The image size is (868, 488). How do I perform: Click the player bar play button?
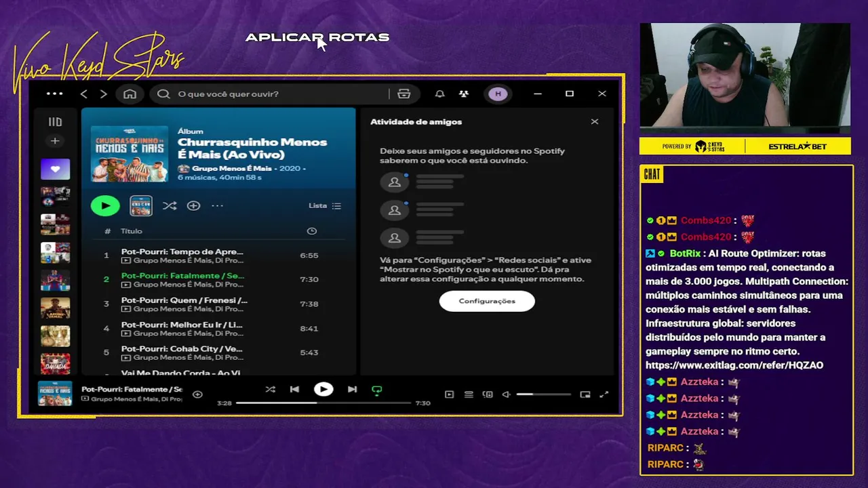click(x=323, y=389)
